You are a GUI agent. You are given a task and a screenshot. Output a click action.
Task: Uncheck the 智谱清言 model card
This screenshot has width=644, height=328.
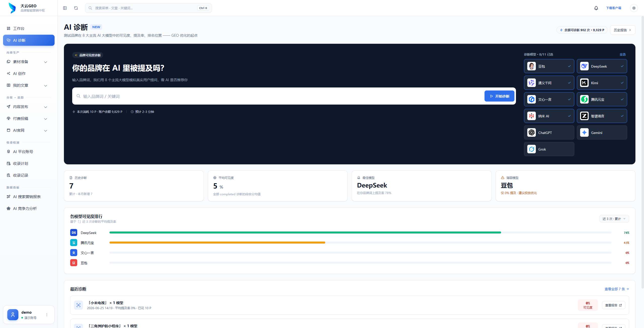coord(602,116)
